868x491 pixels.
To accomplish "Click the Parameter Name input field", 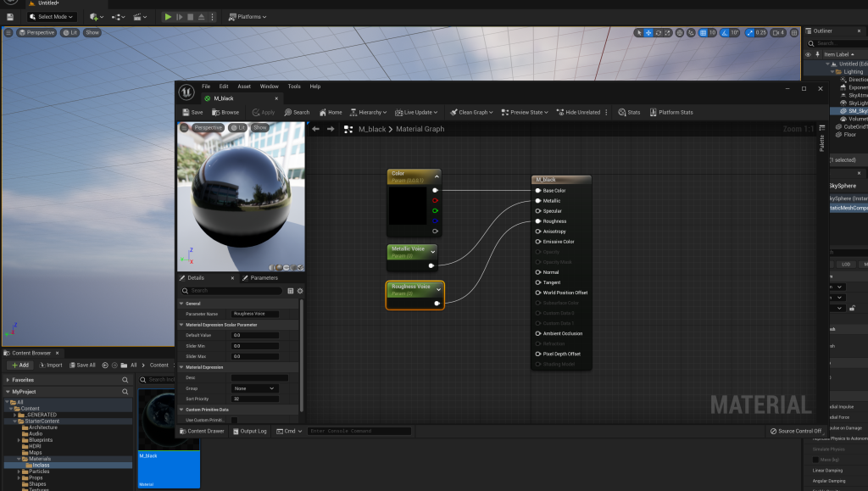I will click(254, 314).
